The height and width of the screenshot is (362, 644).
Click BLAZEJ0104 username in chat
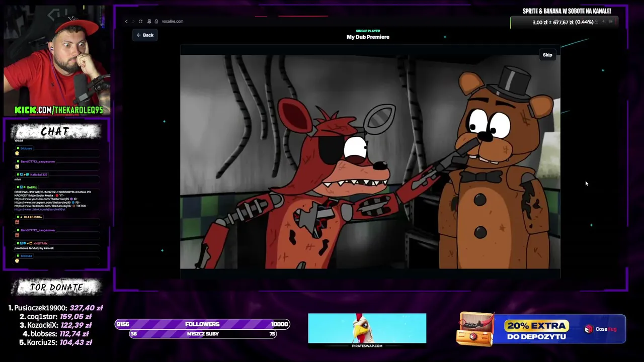[x=33, y=217]
